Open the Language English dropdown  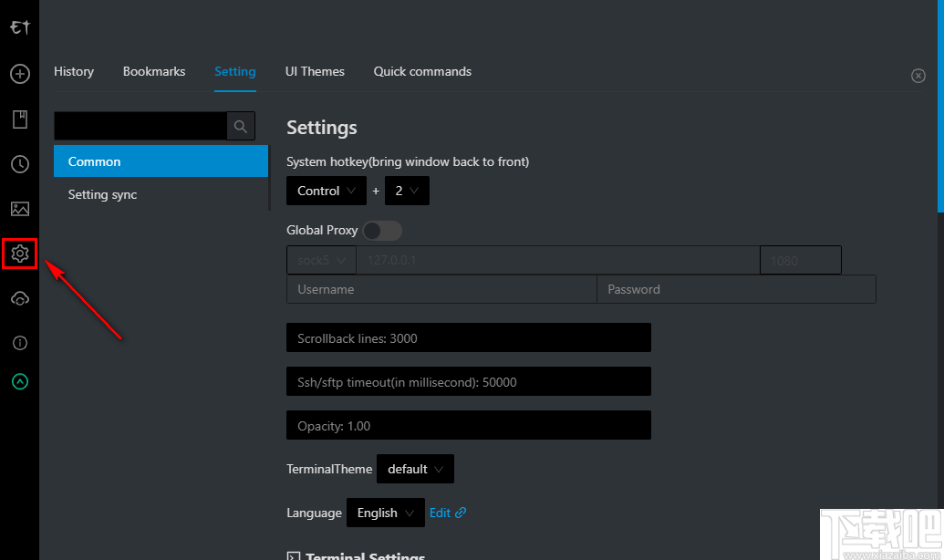point(385,513)
